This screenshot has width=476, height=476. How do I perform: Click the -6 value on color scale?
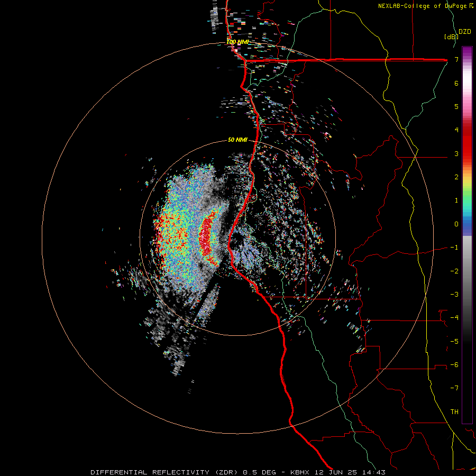tap(454, 364)
